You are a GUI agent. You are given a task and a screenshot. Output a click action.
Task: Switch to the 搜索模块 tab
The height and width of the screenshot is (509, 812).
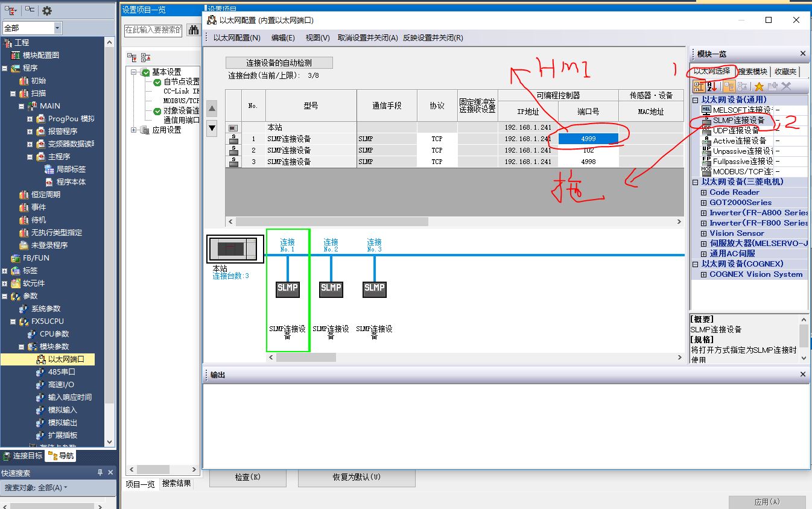pyautogui.click(x=752, y=71)
